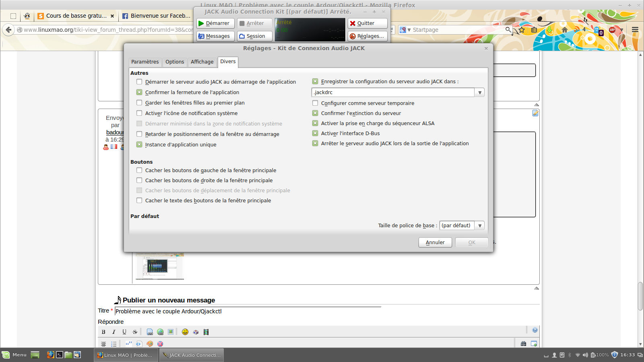644x362 pixels.
Task: Open the Adblock Plus icon
Action: coord(612,30)
